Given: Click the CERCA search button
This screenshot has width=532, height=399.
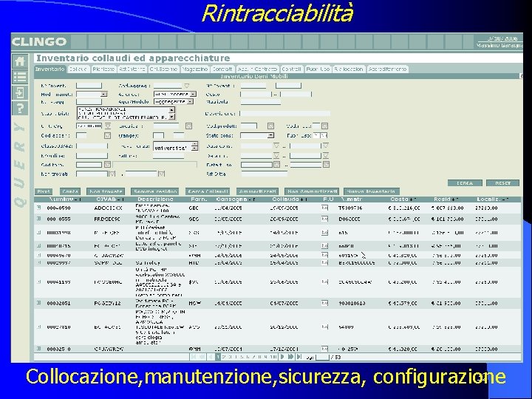Looking at the screenshot, I should pyautogui.click(x=465, y=183).
